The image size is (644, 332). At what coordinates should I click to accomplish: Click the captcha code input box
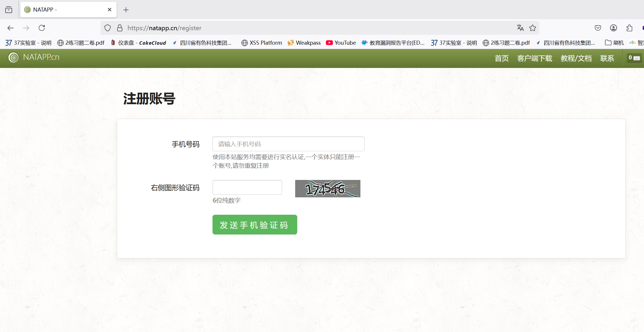pos(247,187)
